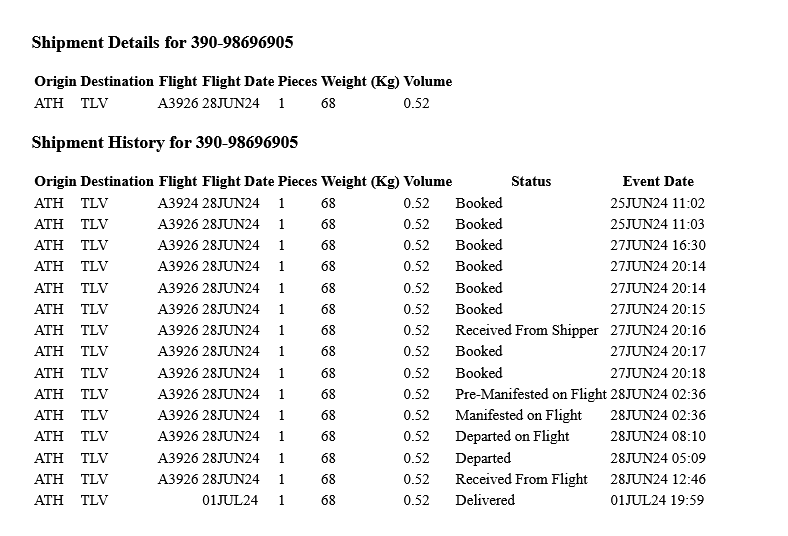Image resolution: width=788 pixels, height=536 pixels.
Task: Select event date 27JUN24 16:30
Action: pos(657,245)
